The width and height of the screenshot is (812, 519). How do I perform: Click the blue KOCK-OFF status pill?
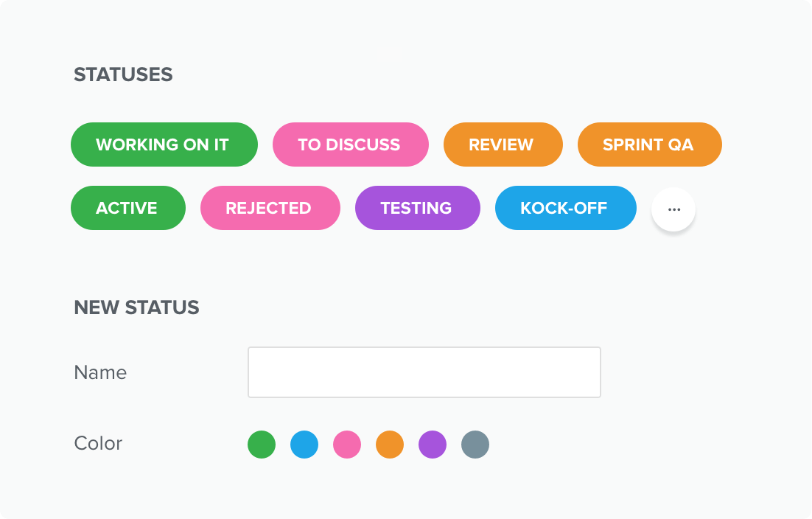coord(565,208)
